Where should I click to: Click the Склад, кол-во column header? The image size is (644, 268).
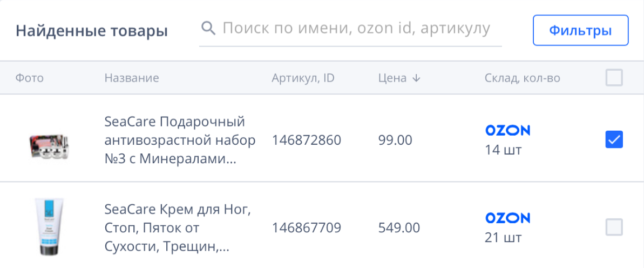522,78
